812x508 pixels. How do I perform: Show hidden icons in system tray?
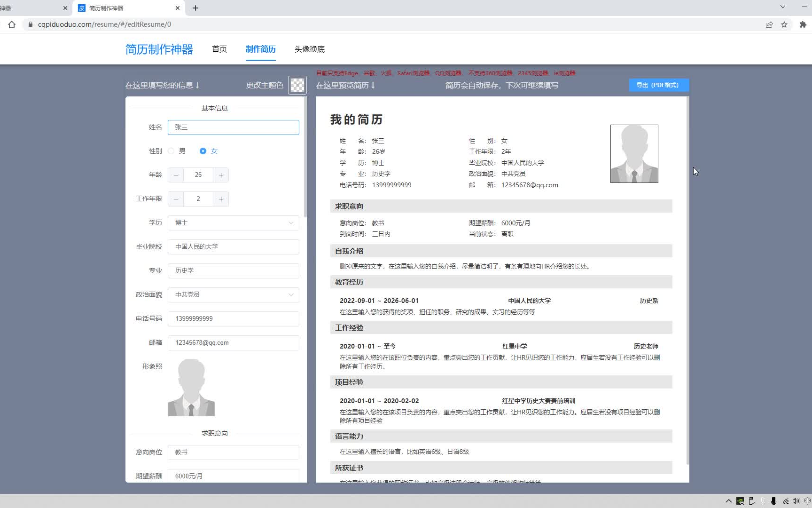pyautogui.click(x=729, y=501)
